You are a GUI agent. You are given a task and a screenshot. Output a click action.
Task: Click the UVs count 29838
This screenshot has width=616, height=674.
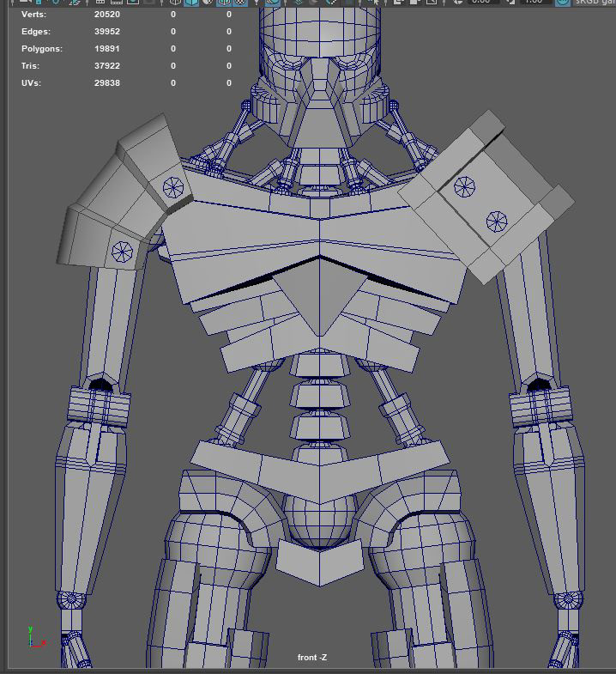[x=107, y=83]
